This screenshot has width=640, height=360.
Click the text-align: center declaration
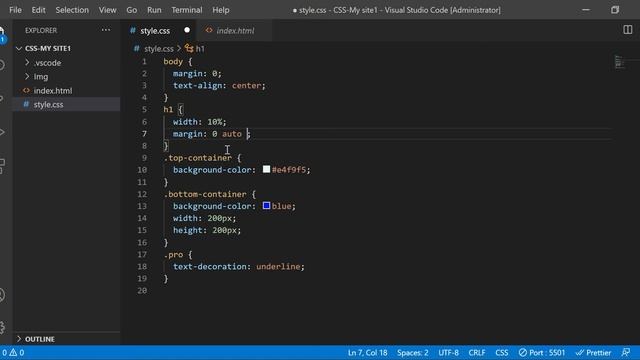pyautogui.click(x=219, y=86)
